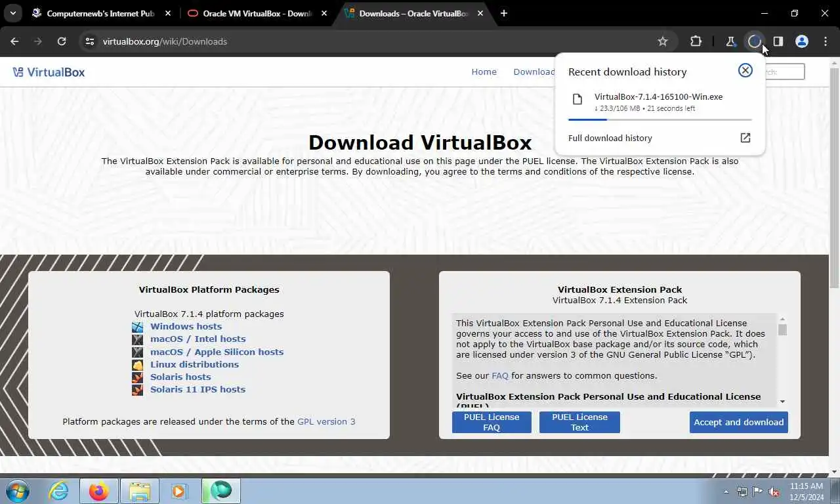Open Full download history
The height and width of the screenshot is (504, 840).
[610, 138]
